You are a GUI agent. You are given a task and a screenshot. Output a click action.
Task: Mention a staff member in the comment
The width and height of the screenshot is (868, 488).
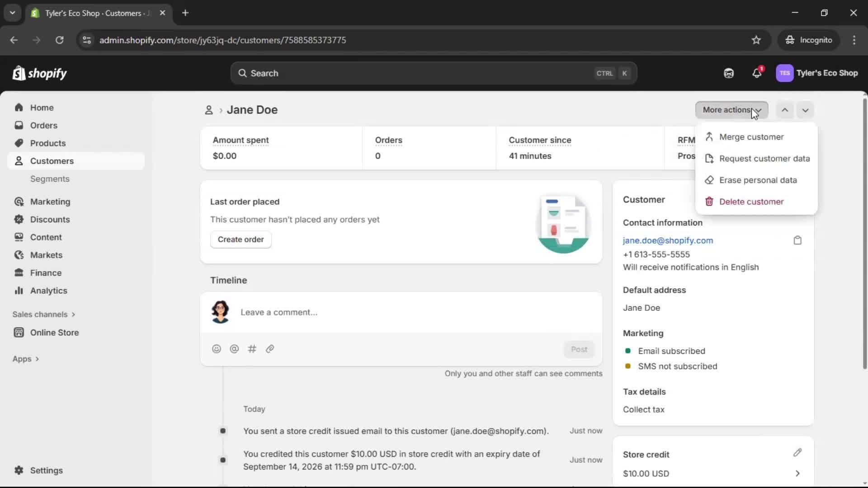[234, 349]
